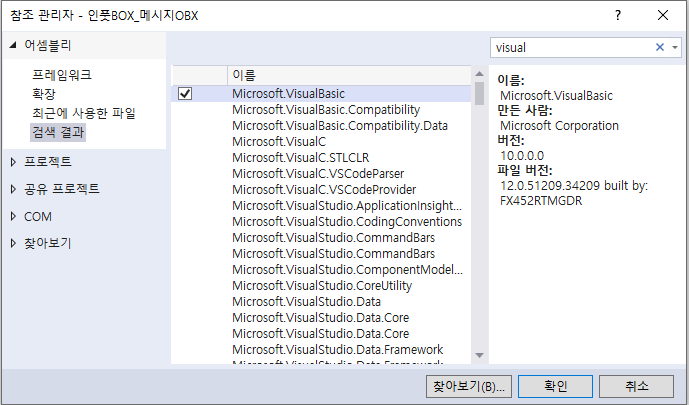This screenshot has height=405, width=689.
Task: Select Microsoft.VisualStudio.CodingConventions row
Action: 321,222
